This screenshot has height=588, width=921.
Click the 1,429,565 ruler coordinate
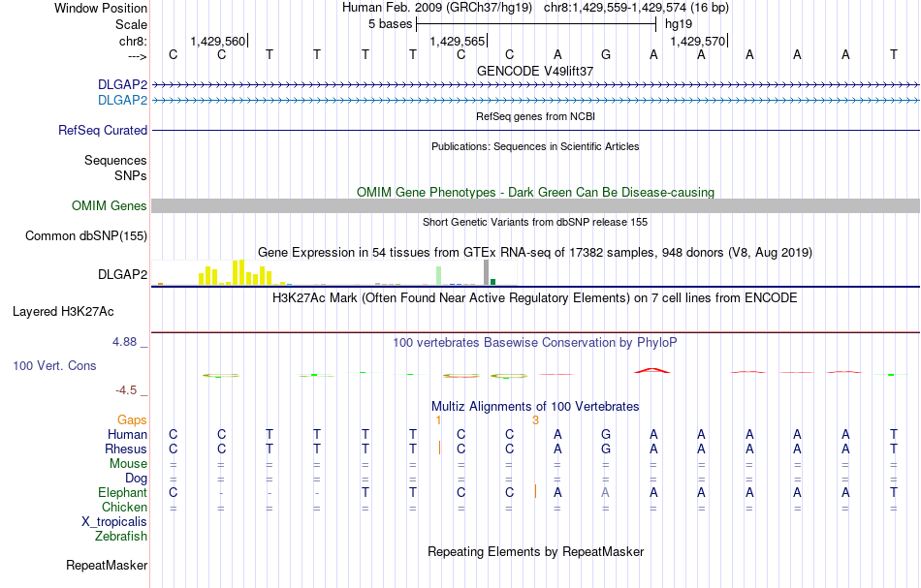[x=458, y=41]
